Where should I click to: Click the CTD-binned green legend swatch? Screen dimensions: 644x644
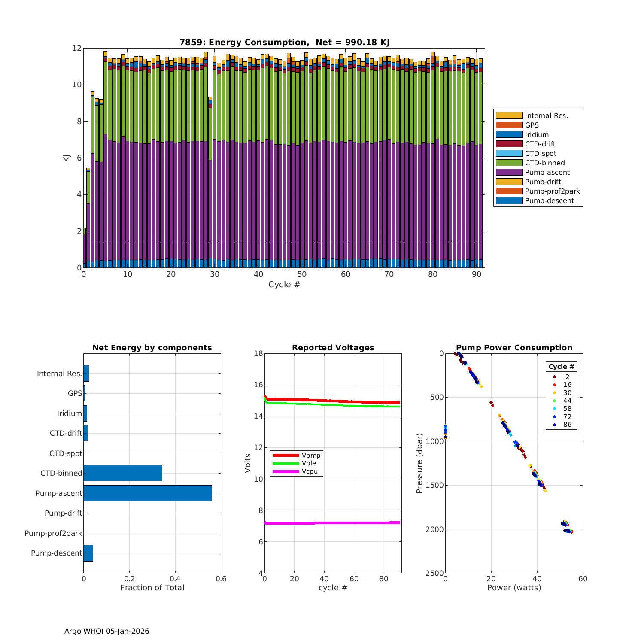click(x=509, y=163)
